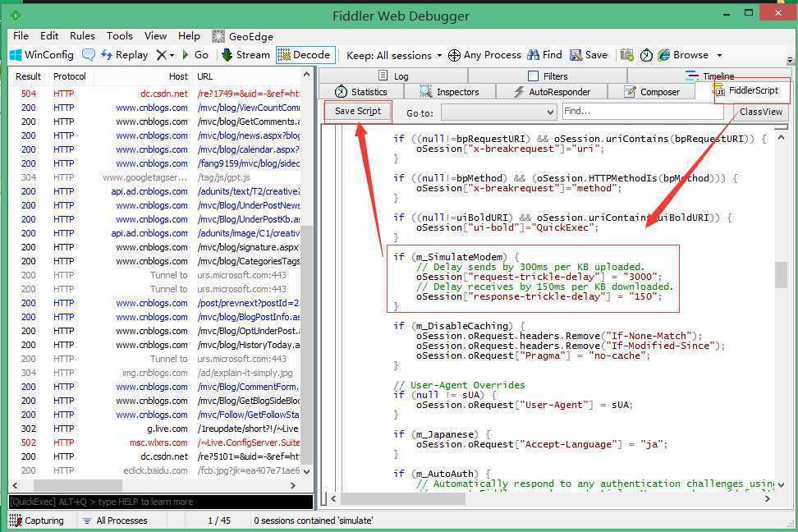798x532 pixels.
Task: Open the Keep: All sessions dropdown
Action: (394, 56)
